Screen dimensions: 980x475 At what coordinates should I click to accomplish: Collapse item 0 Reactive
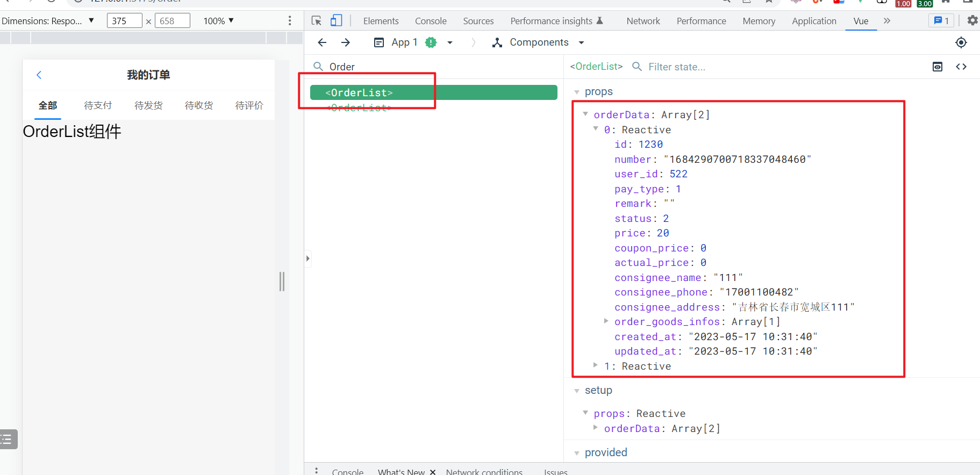pos(596,128)
